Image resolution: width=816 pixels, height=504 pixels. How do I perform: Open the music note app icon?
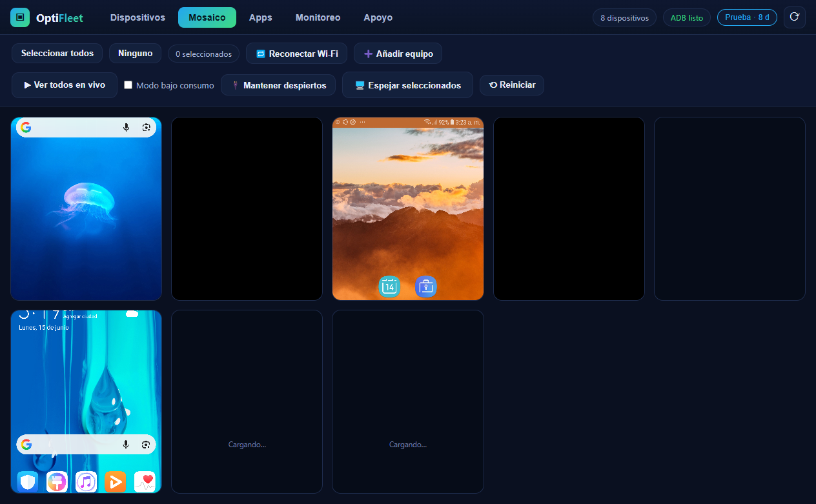click(86, 481)
